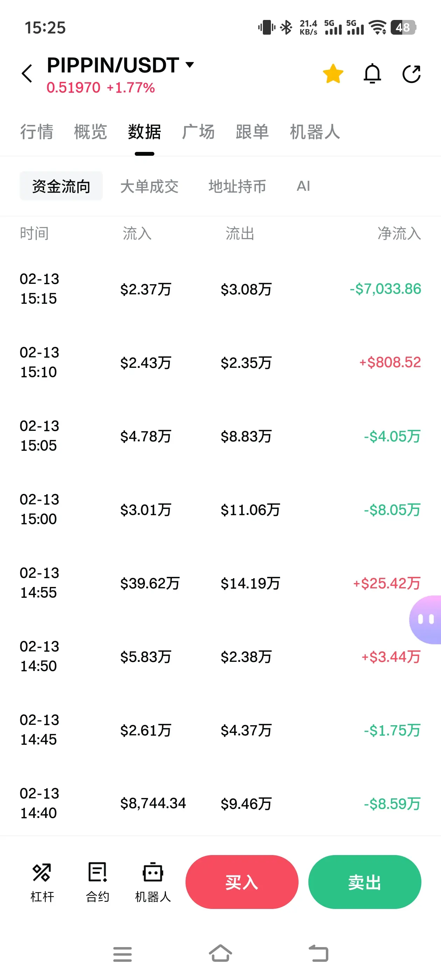Screen dimensions: 441x980
Task: Open the 广场 tab
Action: (198, 132)
